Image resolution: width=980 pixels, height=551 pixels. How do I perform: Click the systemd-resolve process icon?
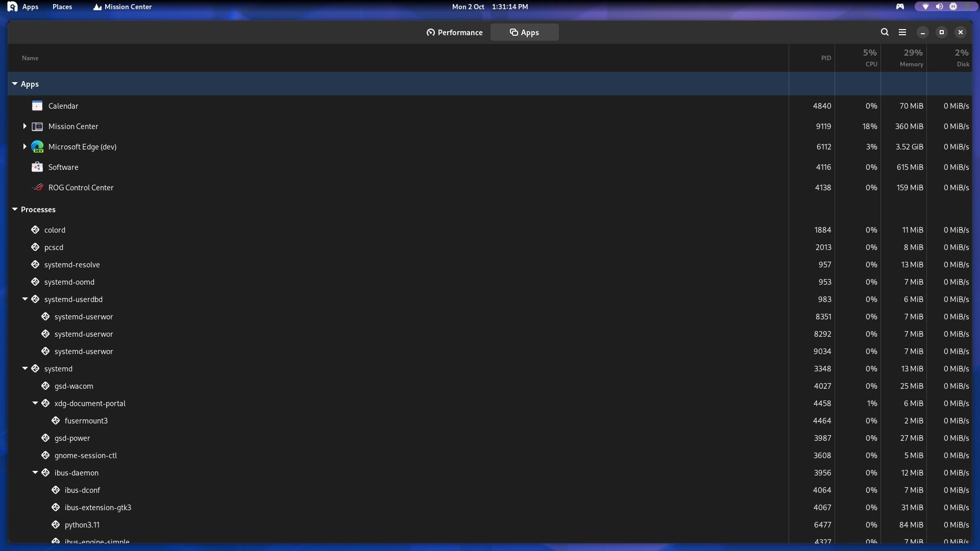[x=35, y=264]
